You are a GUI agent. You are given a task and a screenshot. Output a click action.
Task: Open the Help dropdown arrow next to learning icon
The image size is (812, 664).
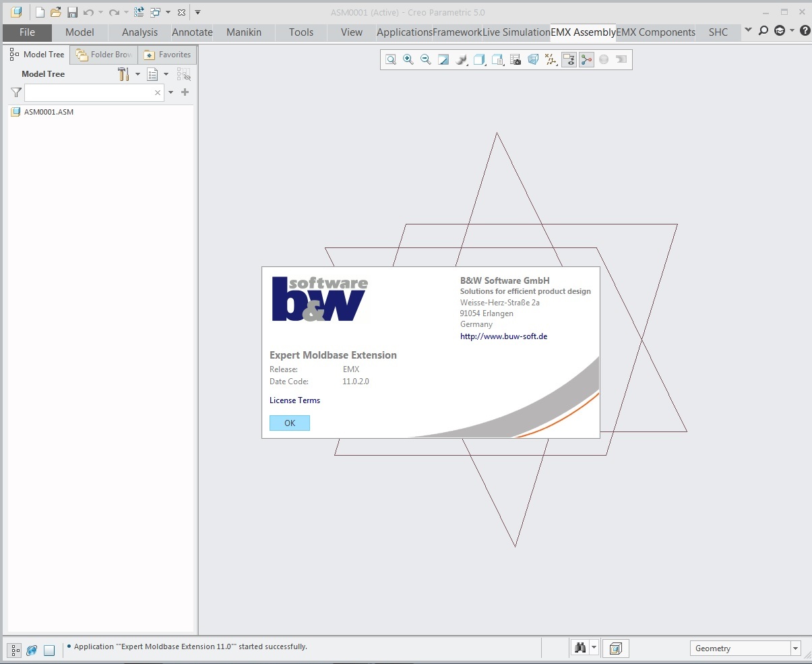coord(792,30)
